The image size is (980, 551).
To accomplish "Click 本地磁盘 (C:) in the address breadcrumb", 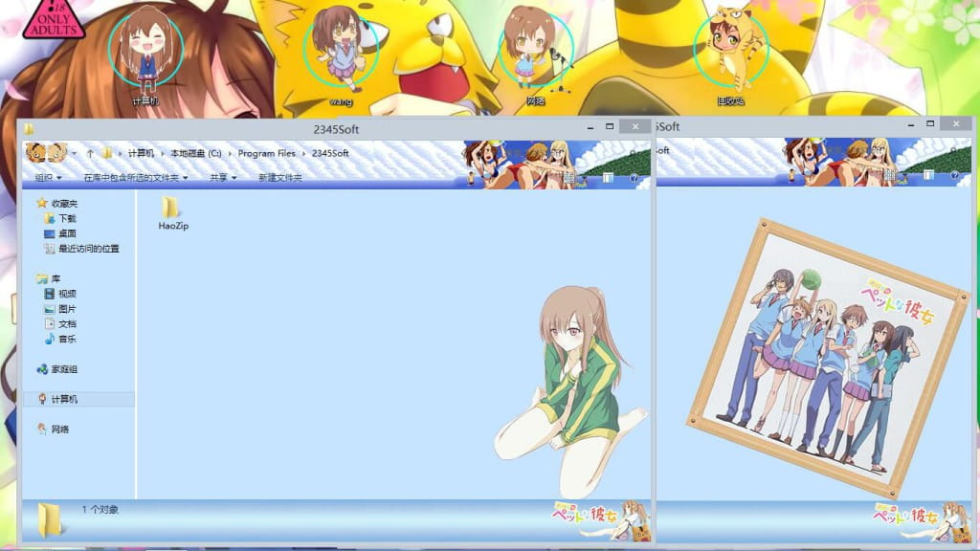I will 196,153.
